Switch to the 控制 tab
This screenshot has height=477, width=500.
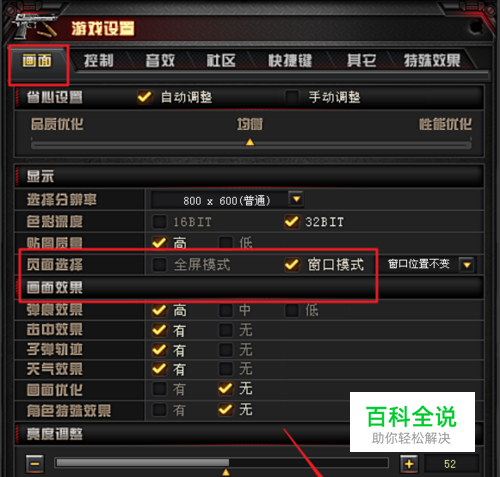point(99,61)
